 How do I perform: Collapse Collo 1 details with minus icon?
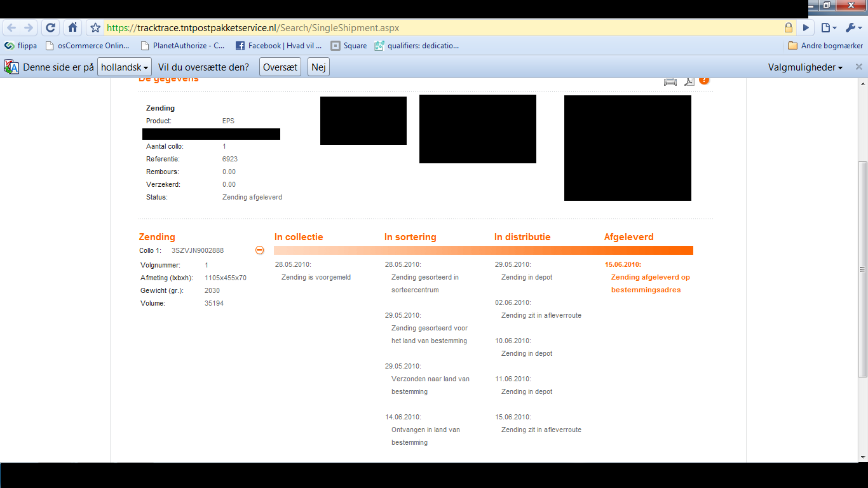(259, 250)
